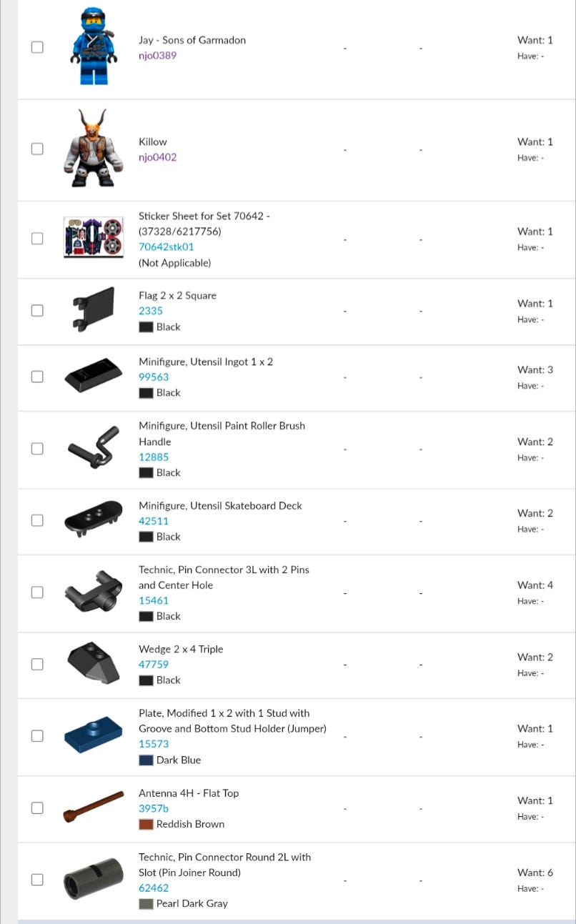The height and width of the screenshot is (924, 576).
Task: Click the dark blue jumper plate image
Action: point(94,735)
